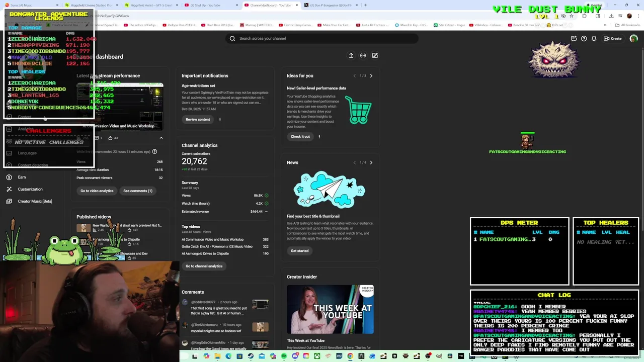Switch to Higgsfield Assist GPT-5 tab
The height and width of the screenshot is (362, 644).
(152, 5)
